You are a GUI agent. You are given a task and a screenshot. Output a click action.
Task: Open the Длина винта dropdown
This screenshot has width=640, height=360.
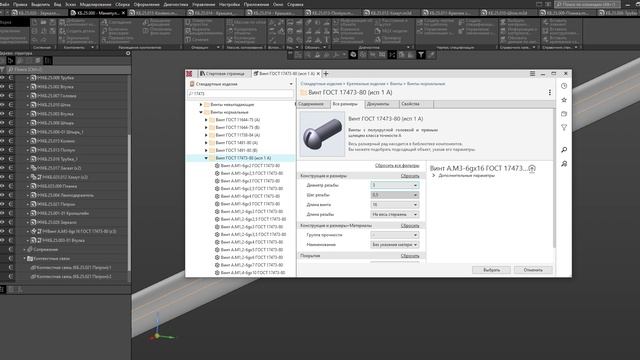394,204
